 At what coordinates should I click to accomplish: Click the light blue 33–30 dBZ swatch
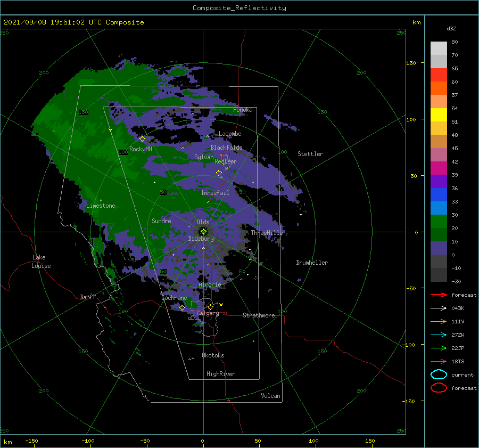(x=439, y=208)
